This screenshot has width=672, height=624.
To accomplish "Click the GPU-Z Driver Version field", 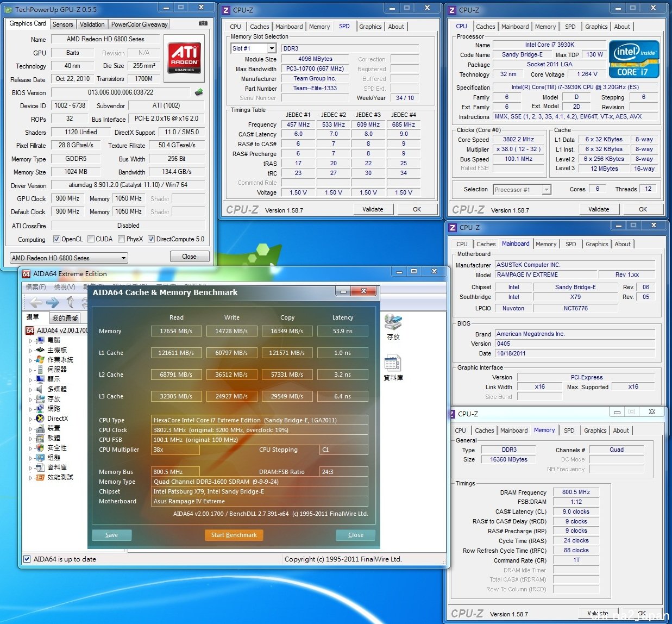I will pyautogui.click(x=128, y=185).
